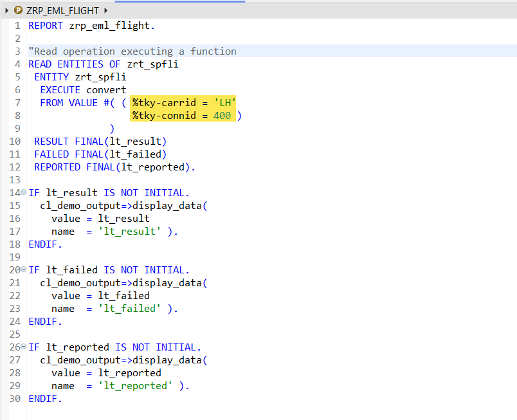Click 'value = lt_result' on line 16
517x420 pixels.
[100, 218]
